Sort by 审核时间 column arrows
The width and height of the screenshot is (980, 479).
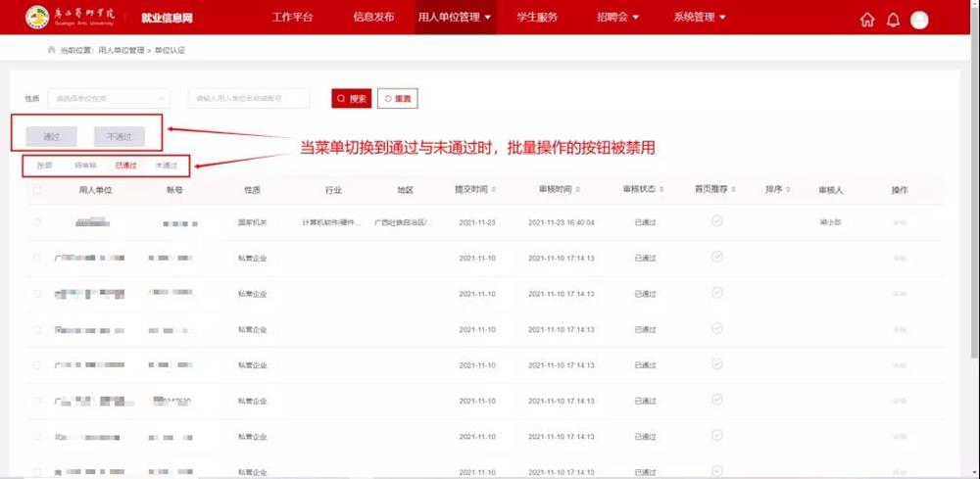[x=577, y=189]
